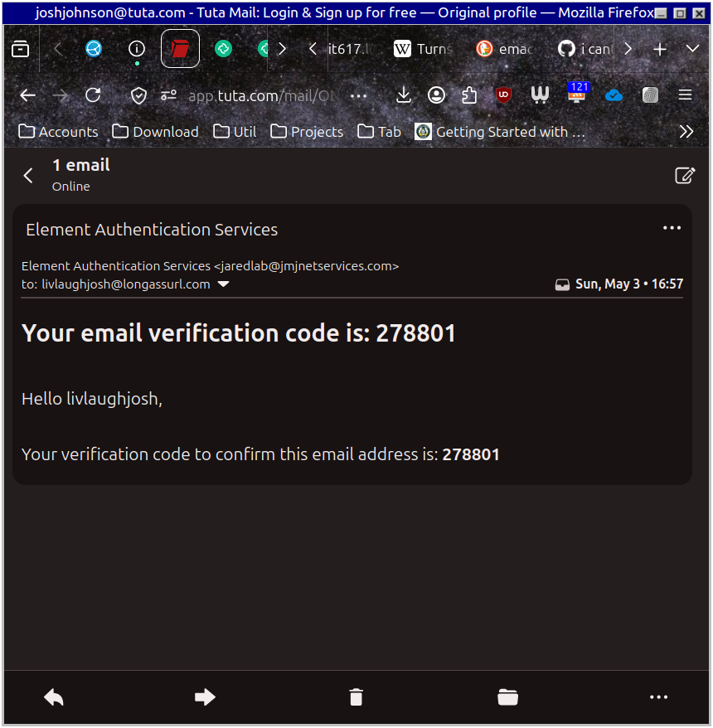
Task: Compose a new email
Action: pyautogui.click(x=685, y=176)
